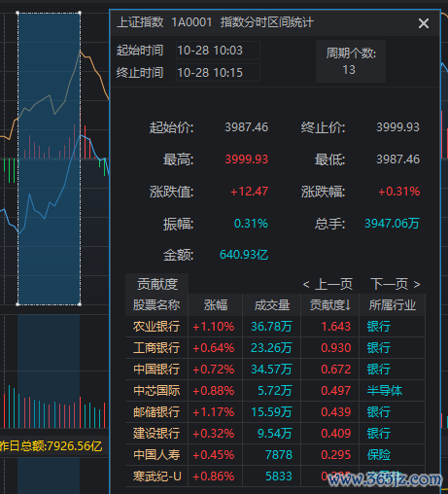Viewport: 448px width, 494px height.
Task: Go to 下一页 of contribution list
Action: pyautogui.click(x=396, y=284)
